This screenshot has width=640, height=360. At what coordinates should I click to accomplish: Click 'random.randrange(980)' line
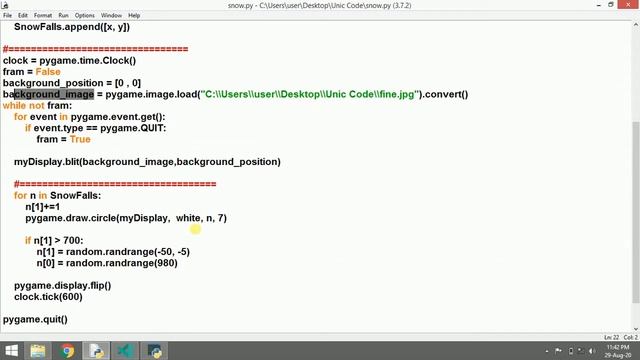click(107, 263)
